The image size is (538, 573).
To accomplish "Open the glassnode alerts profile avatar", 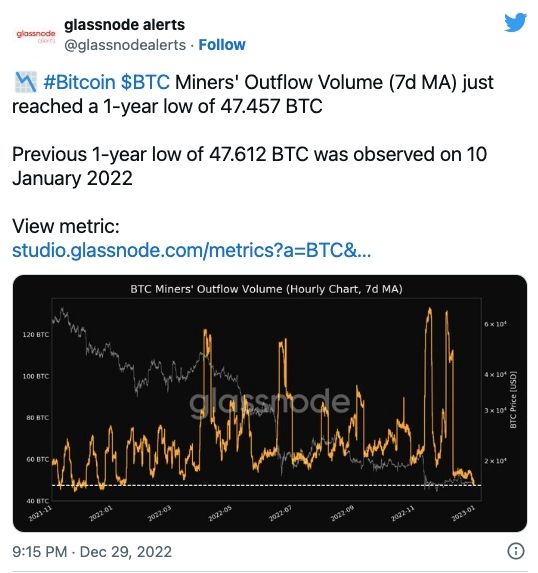I will [x=36, y=35].
